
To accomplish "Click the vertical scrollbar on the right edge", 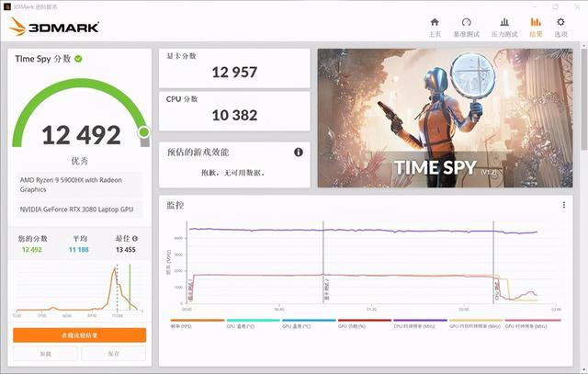I will click(584, 97).
